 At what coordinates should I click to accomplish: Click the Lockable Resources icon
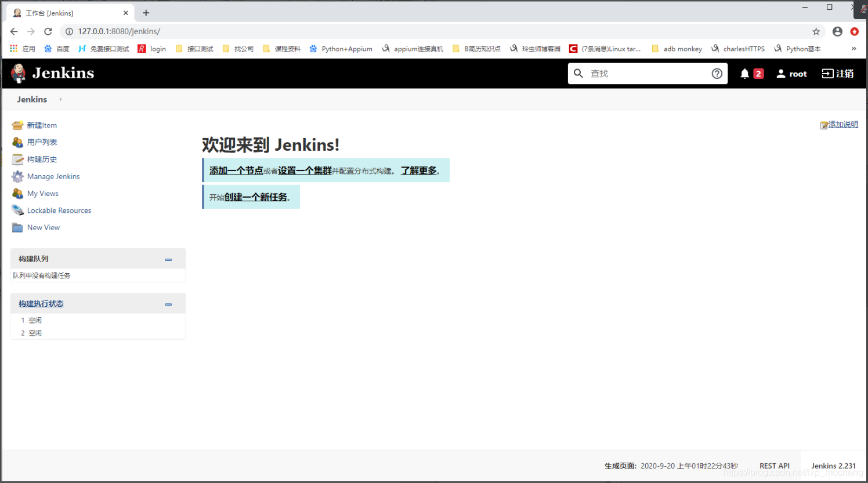coord(17,210)
